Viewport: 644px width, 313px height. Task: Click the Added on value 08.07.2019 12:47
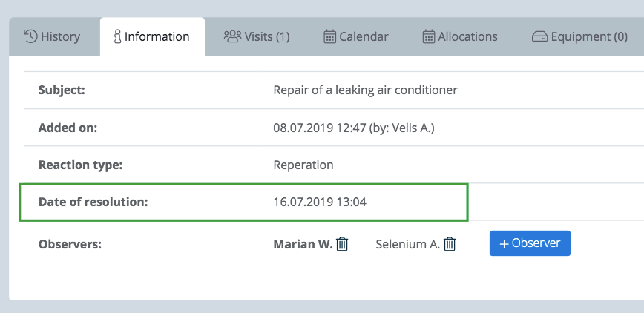(320, 128)
